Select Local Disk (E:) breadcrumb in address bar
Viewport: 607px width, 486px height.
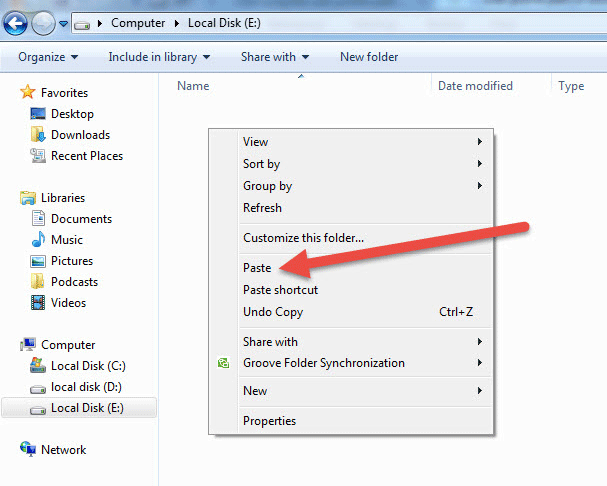pos(224,23)
